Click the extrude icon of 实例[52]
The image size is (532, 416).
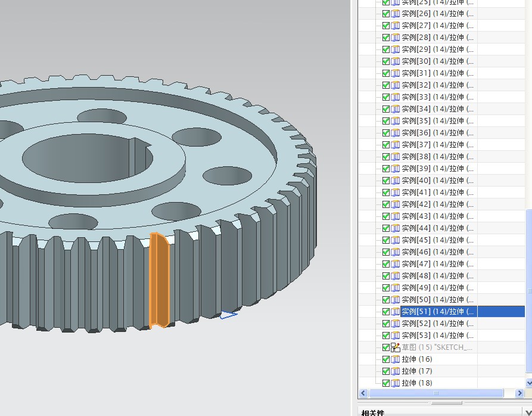point(395,324)
